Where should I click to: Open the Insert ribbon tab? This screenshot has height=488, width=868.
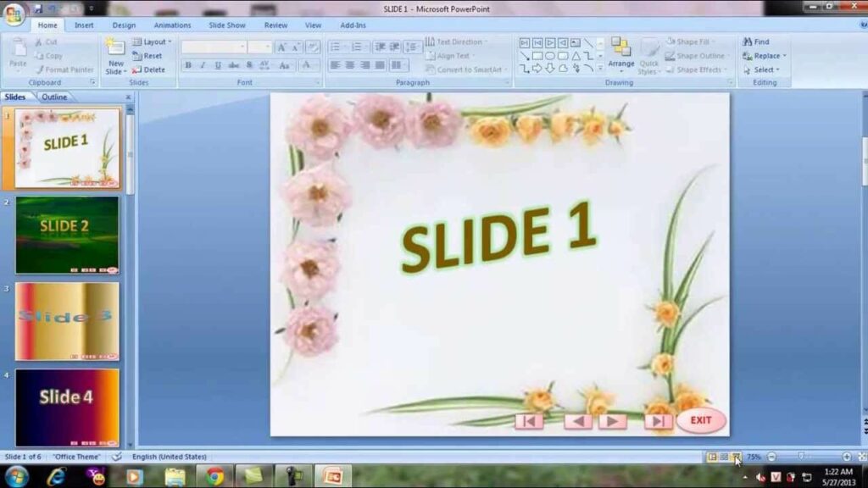84,25
